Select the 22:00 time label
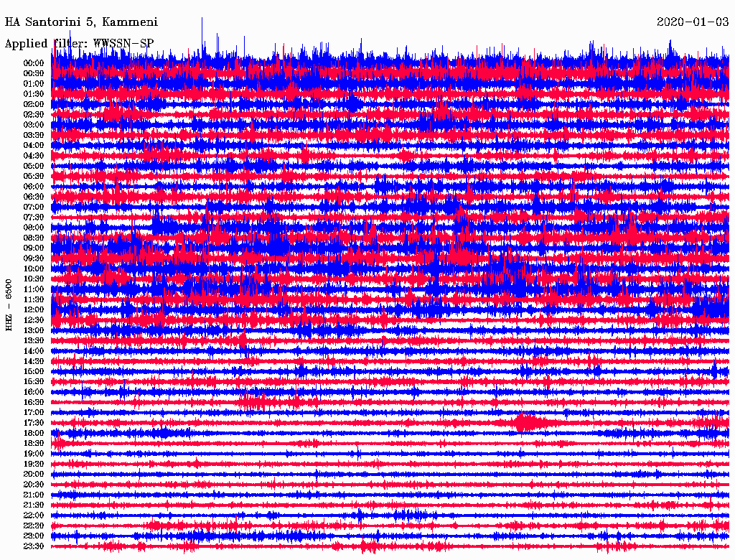Screen dimensions: 735x560 tap(34, 515)
